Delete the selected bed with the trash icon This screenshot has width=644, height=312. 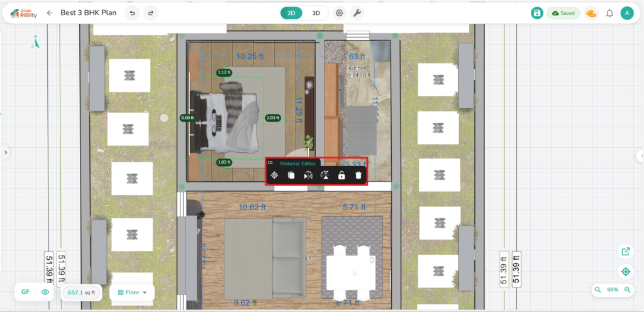(x=358, y=175)
